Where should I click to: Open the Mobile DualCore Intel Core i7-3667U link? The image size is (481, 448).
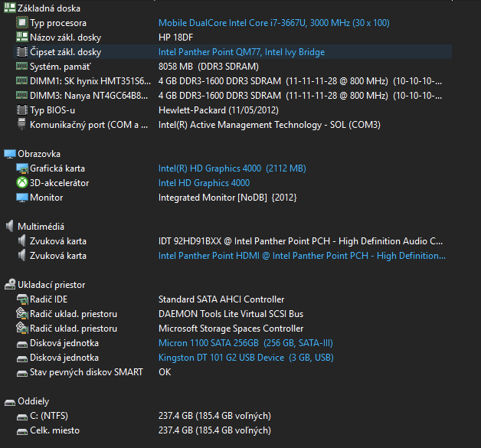pyautogui.click(x=274, y=23)
